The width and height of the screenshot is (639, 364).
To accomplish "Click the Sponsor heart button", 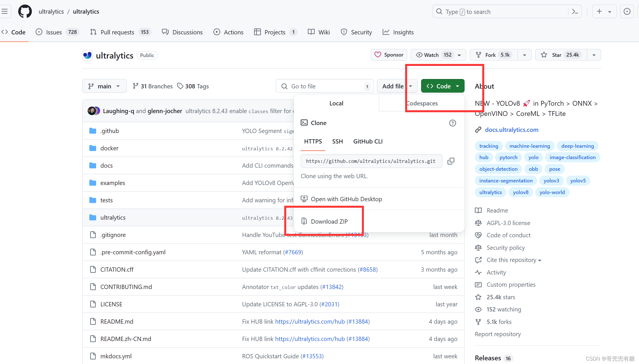I will [389, 55].
